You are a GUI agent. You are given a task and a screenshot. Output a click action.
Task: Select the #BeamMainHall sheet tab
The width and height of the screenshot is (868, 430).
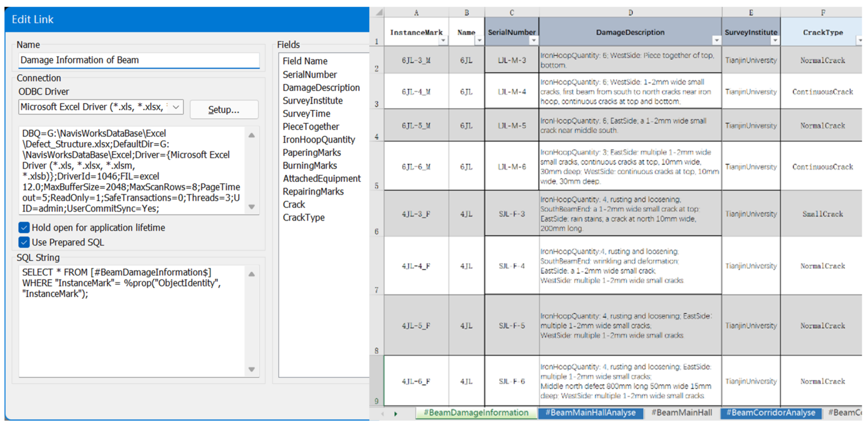pos(681,413)
